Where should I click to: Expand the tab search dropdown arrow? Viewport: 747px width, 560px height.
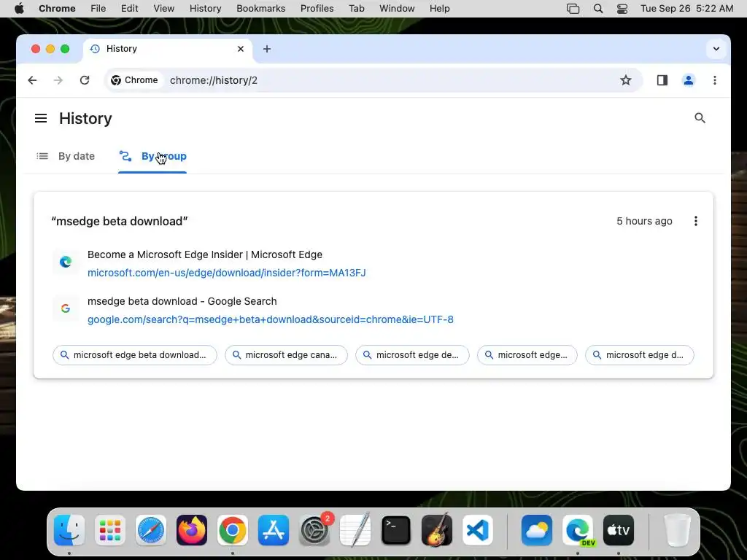(716, 49)
